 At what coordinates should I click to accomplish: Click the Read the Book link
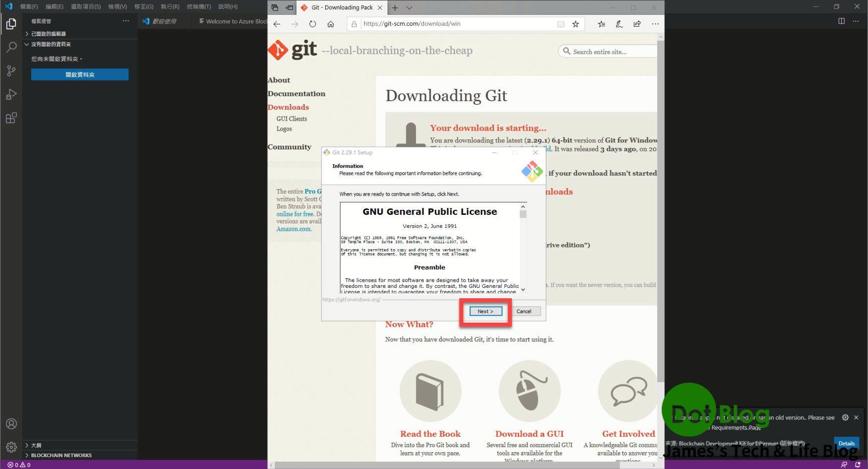coord(430,434)
